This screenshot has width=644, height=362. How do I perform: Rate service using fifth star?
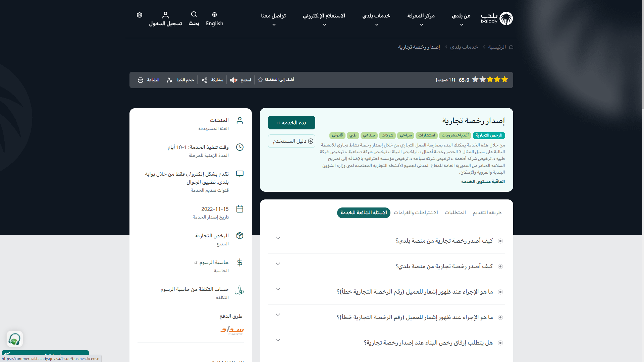475,79
